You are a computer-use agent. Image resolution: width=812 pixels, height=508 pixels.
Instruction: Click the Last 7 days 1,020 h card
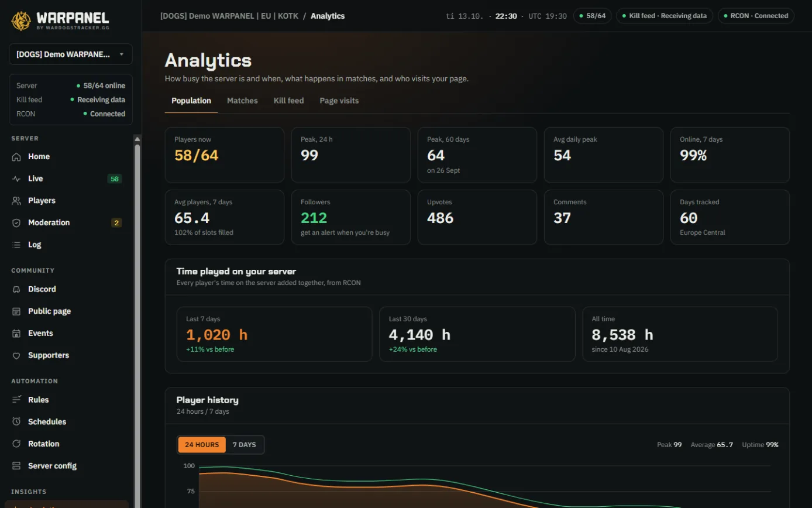coord(274,334)
